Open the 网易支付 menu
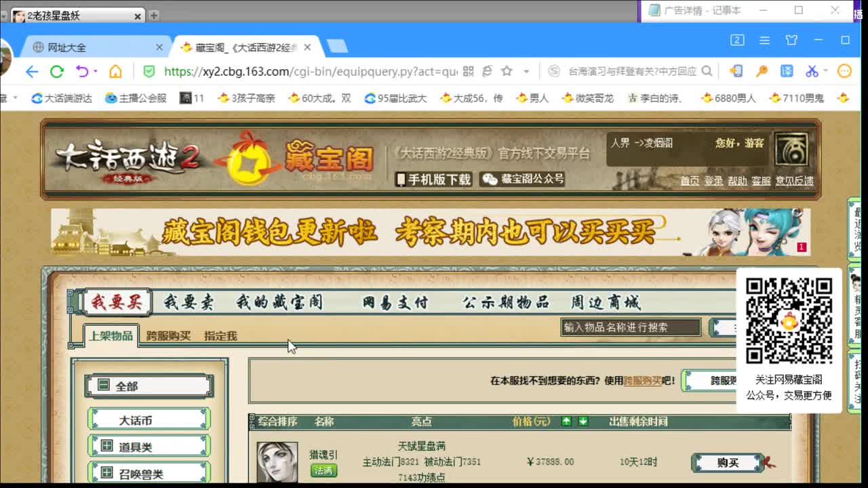Viewport: 868px width, 488px height. click(395, 302)
